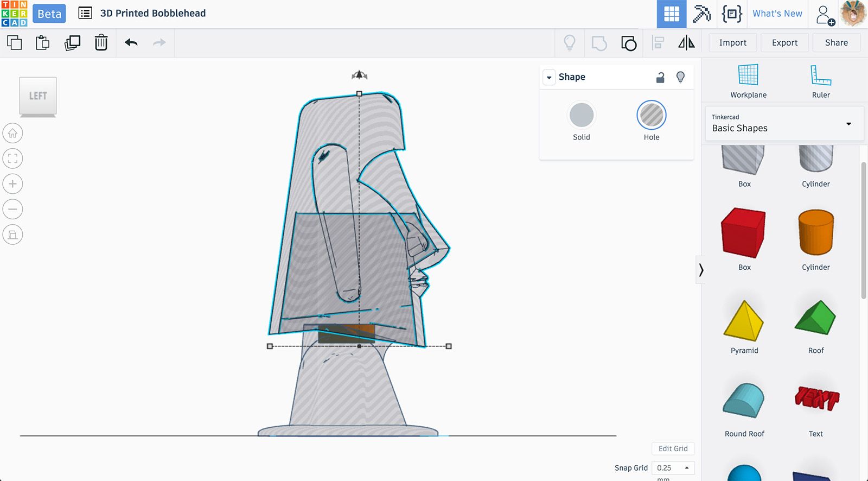The image size is (868, 481).
Task: Click the Share button
Action: [x=836, y=43]
